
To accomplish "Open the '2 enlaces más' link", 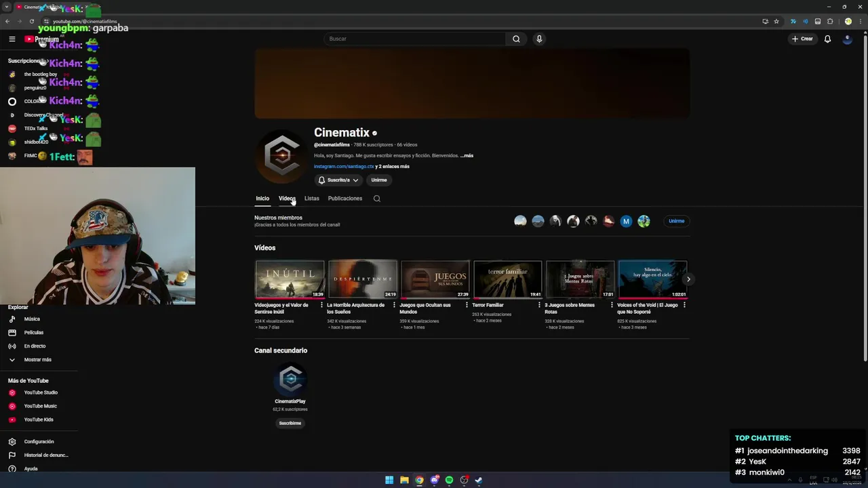I will pyautogui.click(x=394, y=166).
